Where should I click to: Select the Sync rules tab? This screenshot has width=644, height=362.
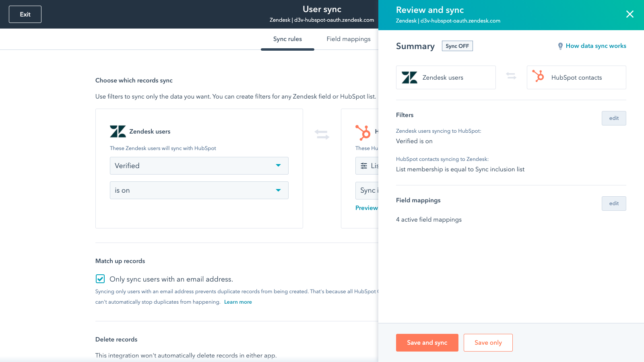[287, 39]
